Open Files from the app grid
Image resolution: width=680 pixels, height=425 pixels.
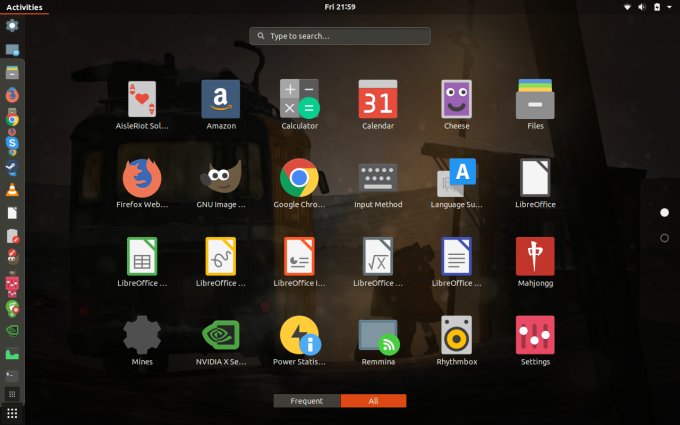click(535, 99)
